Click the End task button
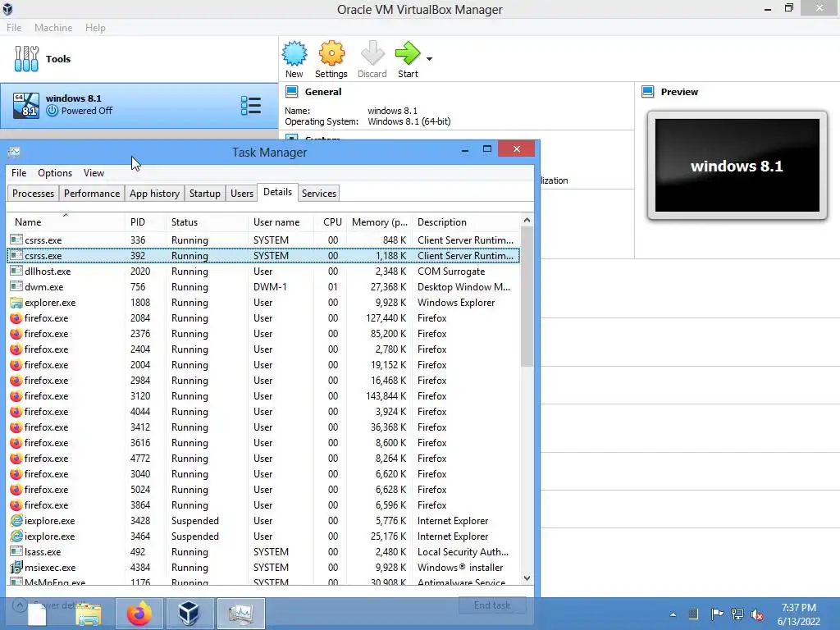This screenshot has height=630, width=840. (x=492, y=605)
